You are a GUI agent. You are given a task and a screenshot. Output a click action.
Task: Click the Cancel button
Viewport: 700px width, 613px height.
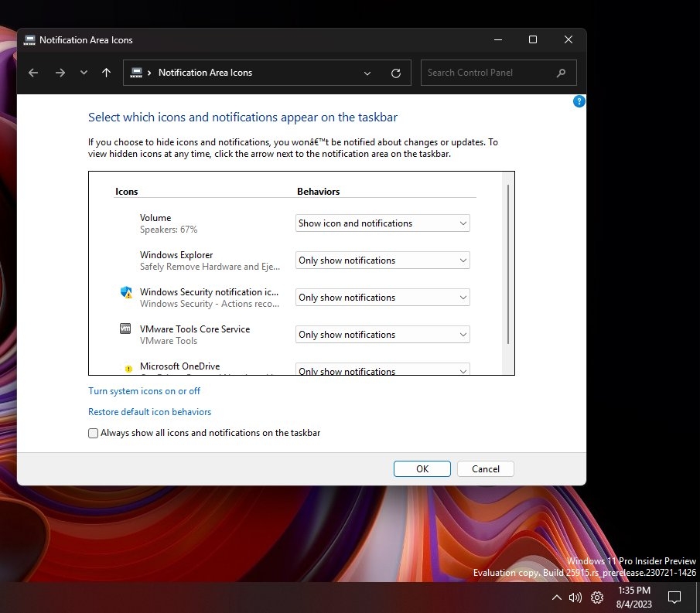pos(486,469)
